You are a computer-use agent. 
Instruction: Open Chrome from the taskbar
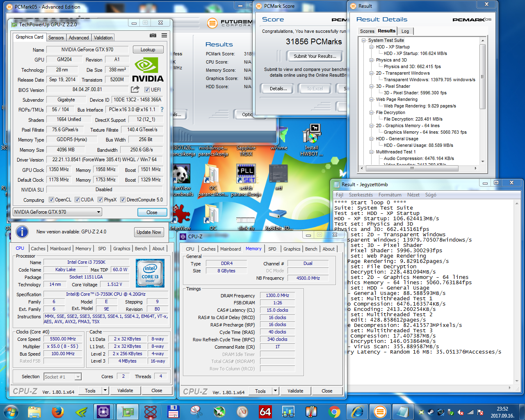[x=334, y=411]
